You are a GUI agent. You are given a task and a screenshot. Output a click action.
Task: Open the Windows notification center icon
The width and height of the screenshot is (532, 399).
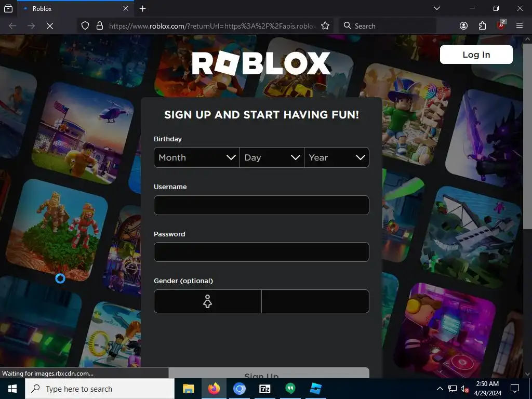515,389
